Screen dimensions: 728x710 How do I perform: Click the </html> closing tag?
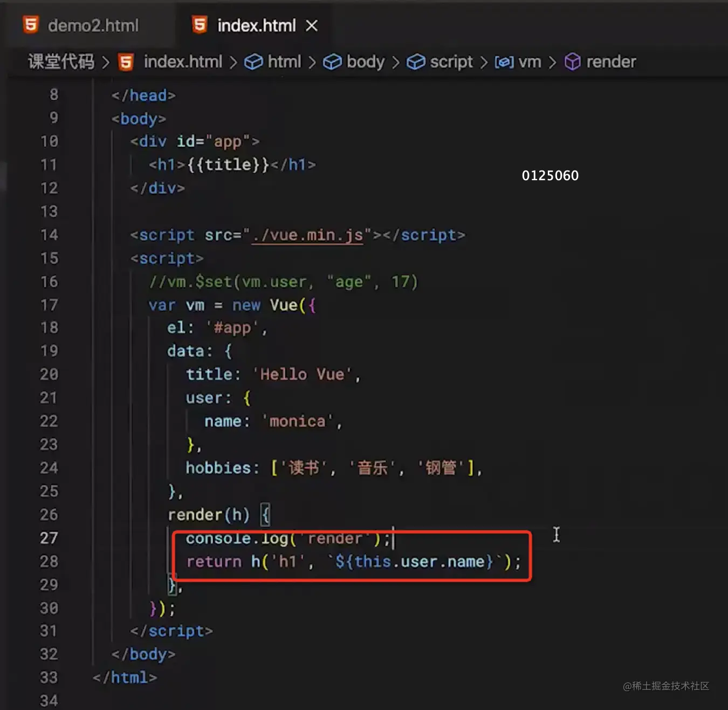click(x=125, y=678)
